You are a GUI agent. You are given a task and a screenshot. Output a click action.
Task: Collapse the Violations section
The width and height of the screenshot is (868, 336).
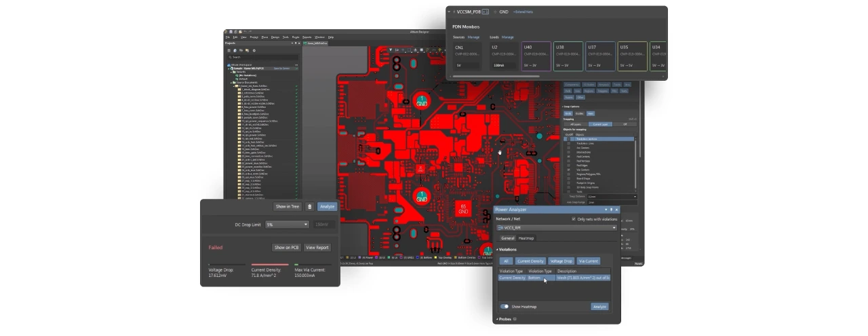point(497,249)
